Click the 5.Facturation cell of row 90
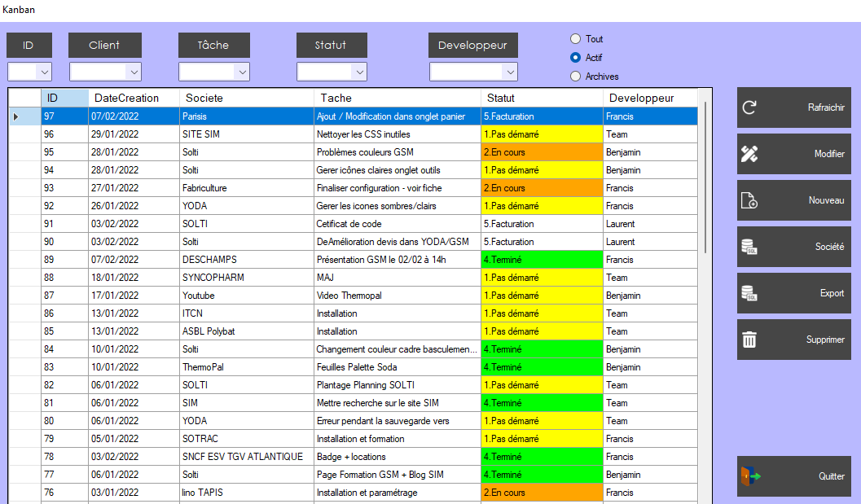Image resolution: width=861 pixels, height=504 pixels. [542, 242]
